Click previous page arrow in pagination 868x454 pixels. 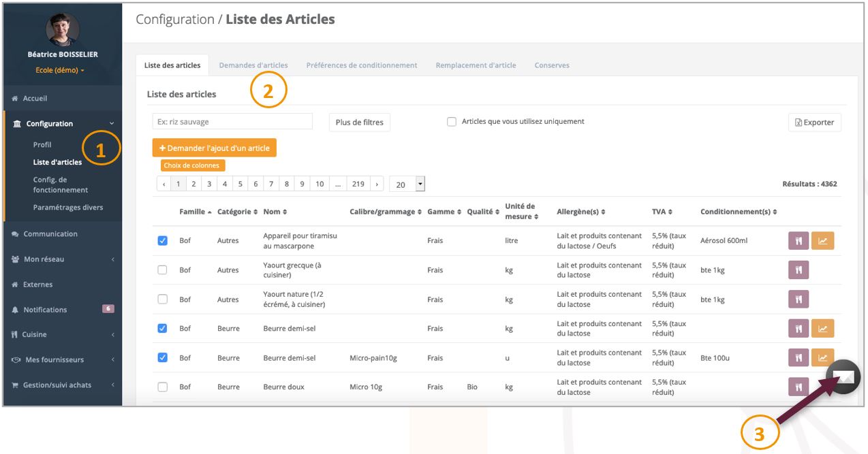click(x=164, y=184)
